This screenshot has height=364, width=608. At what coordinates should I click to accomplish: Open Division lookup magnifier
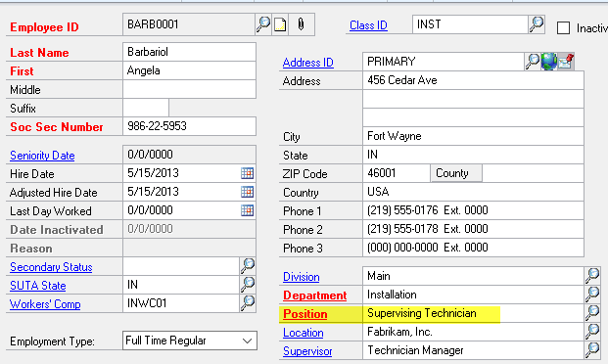(x=592, y=276)
